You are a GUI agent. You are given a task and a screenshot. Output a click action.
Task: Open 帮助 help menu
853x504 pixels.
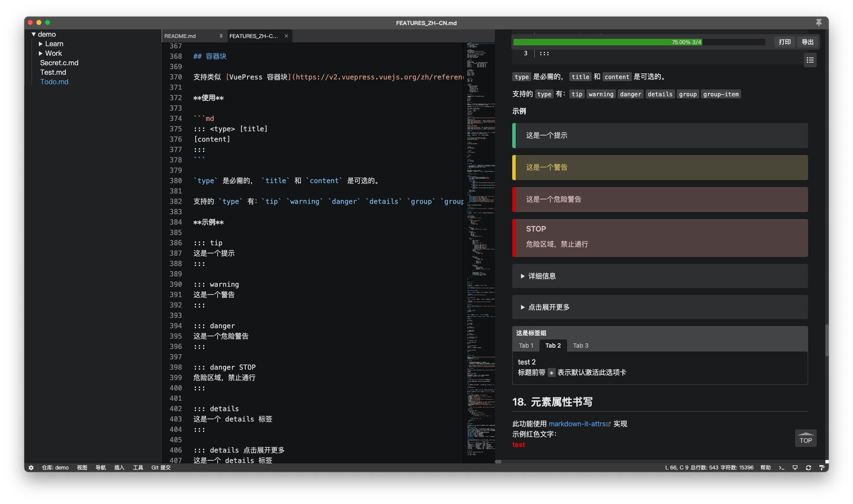pos(765,467)
